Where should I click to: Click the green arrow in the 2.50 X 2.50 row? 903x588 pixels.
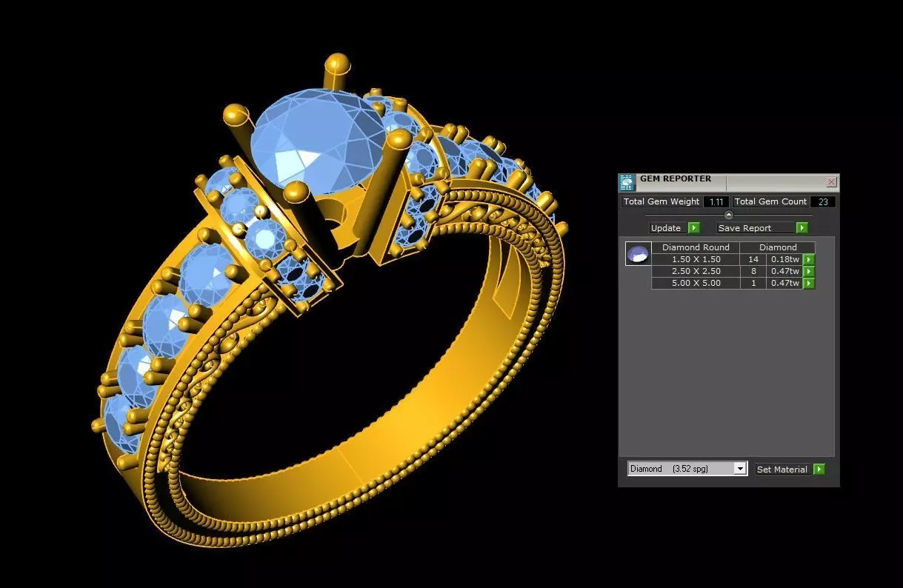coord(809,272)
